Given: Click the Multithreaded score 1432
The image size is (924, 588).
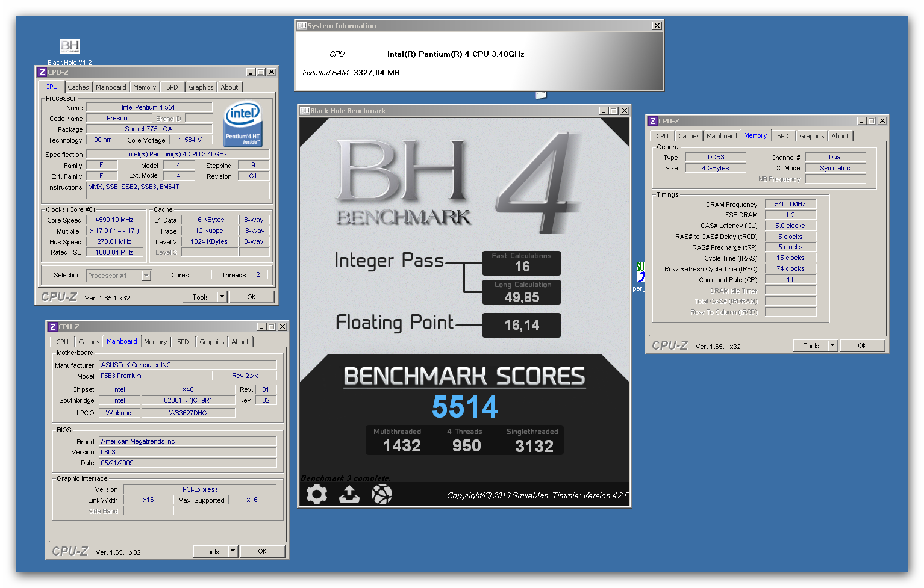Looking at the screenshot, I should (402, 446).
